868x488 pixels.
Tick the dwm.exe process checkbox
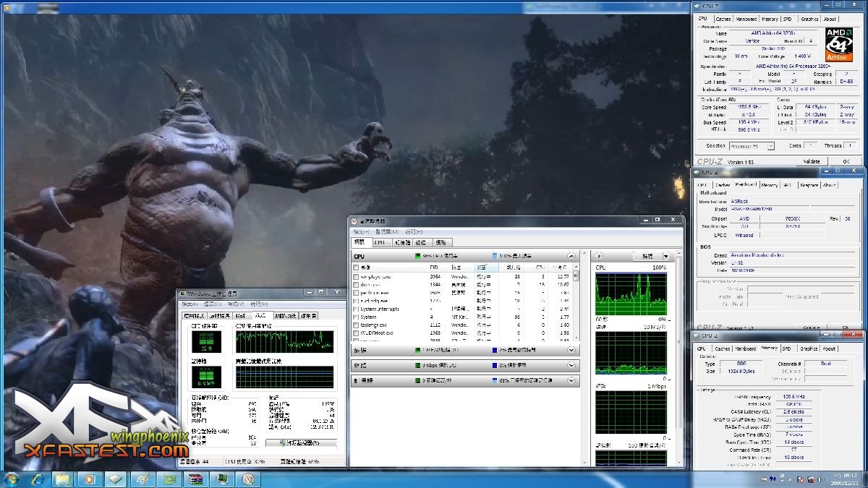click(355, 284)
